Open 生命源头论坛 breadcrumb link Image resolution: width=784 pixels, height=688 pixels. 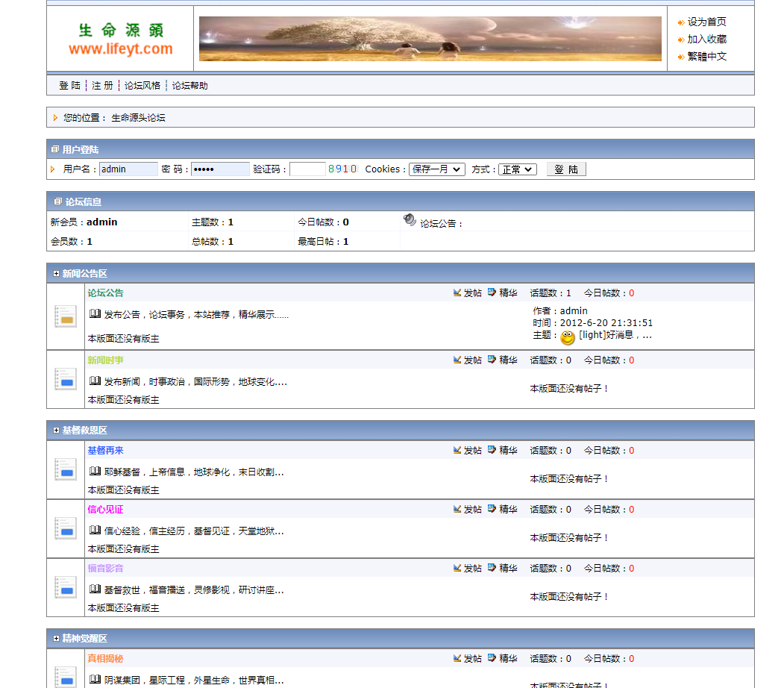(x=139, y=117)
